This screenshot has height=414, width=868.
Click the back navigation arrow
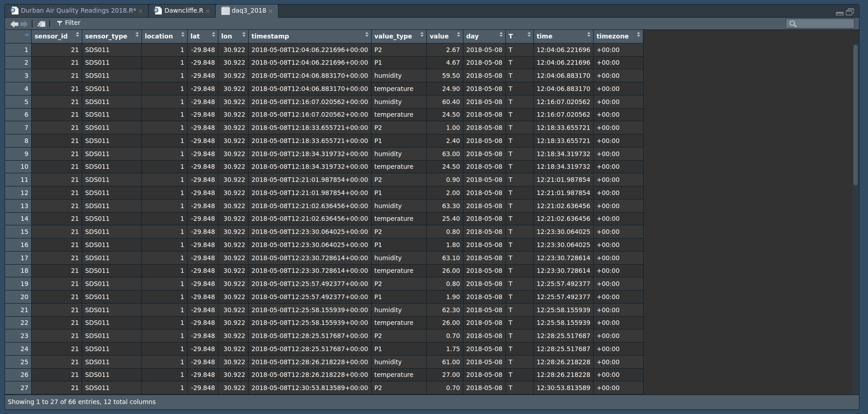click(14, 23)
